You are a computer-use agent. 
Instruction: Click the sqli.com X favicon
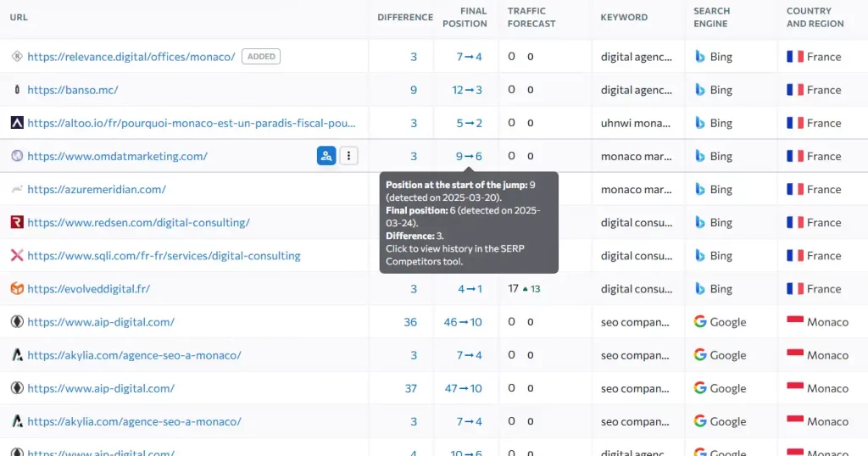coord(17,256)
